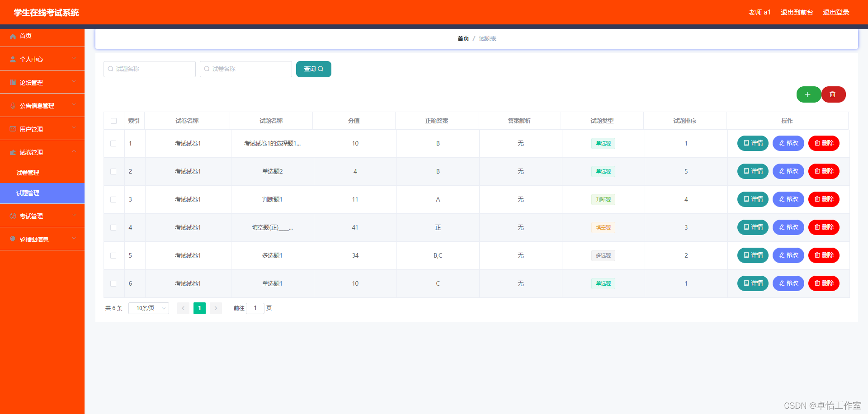Select 试题管理 in the sidebar

pyautogui.click(x=42, y=193)
